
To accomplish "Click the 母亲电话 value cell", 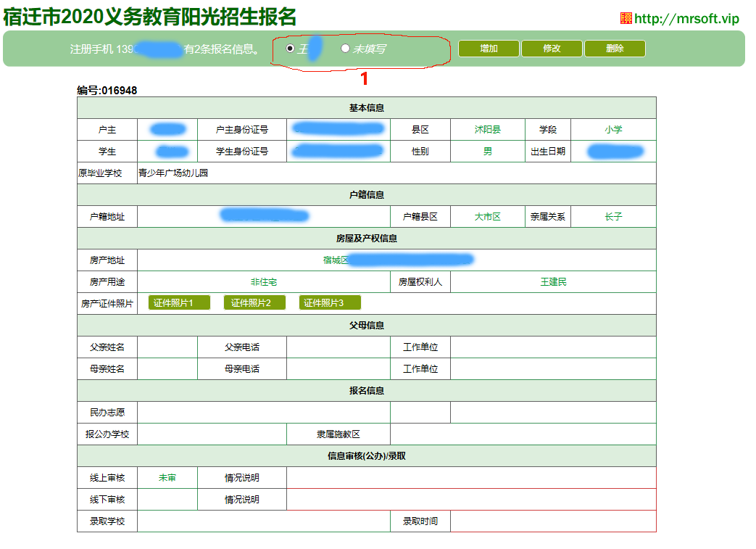I will point(338,369).
